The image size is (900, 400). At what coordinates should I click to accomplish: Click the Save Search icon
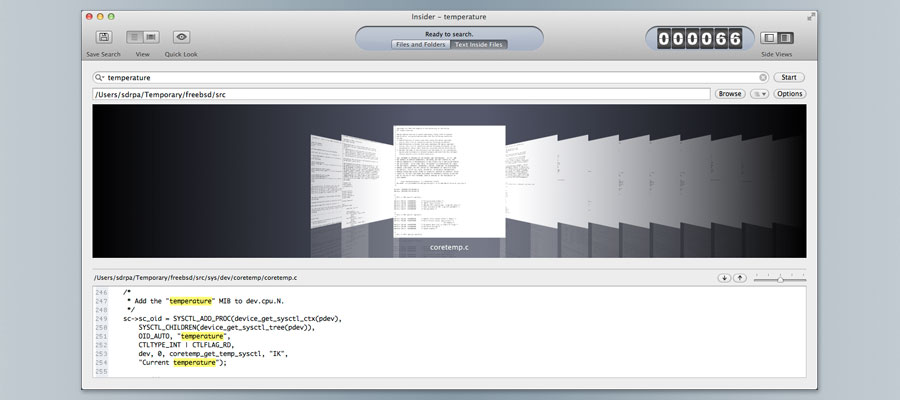[103, 37]
